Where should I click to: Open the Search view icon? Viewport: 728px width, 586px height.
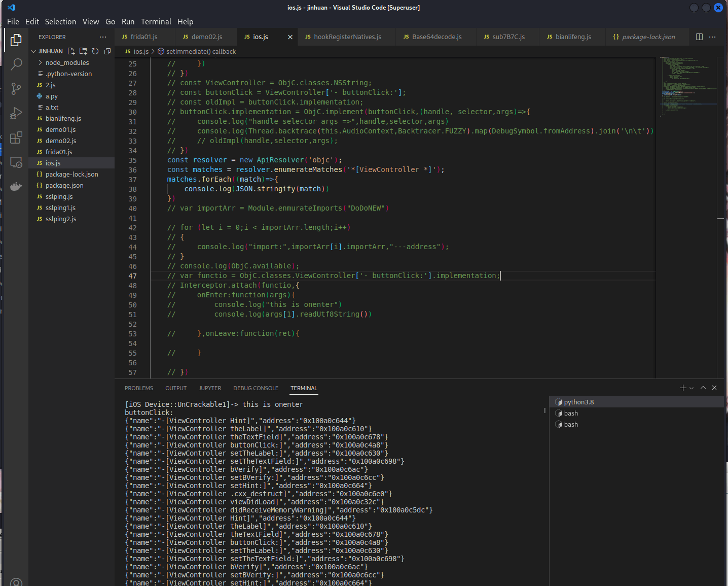[x=16, y=64]
